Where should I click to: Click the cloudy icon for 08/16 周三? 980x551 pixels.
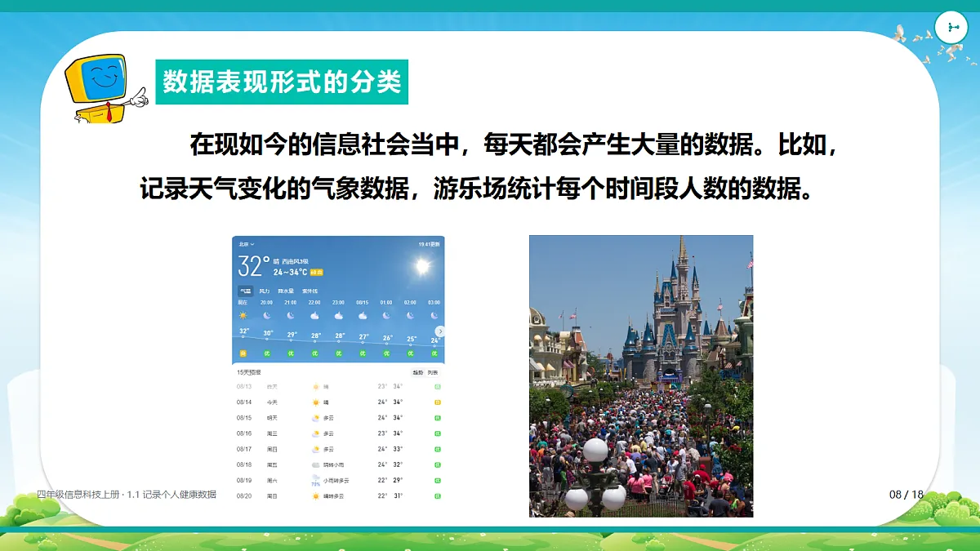(315, 433)
